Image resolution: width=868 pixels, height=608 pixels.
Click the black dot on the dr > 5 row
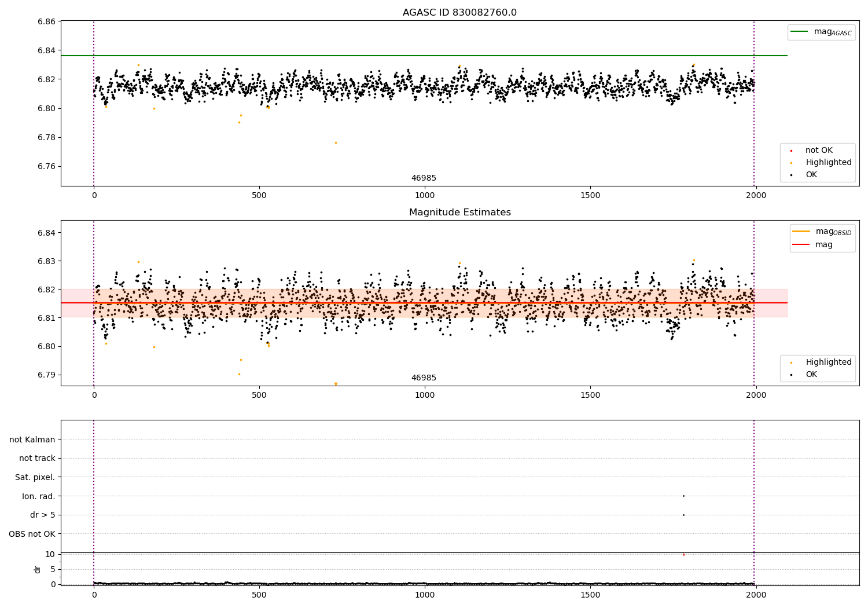[683, 515]
